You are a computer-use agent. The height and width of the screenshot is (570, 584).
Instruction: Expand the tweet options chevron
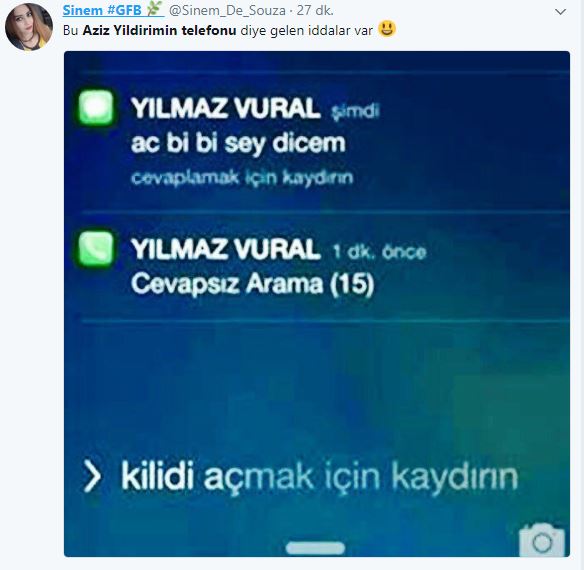click(x=561, y=12)
